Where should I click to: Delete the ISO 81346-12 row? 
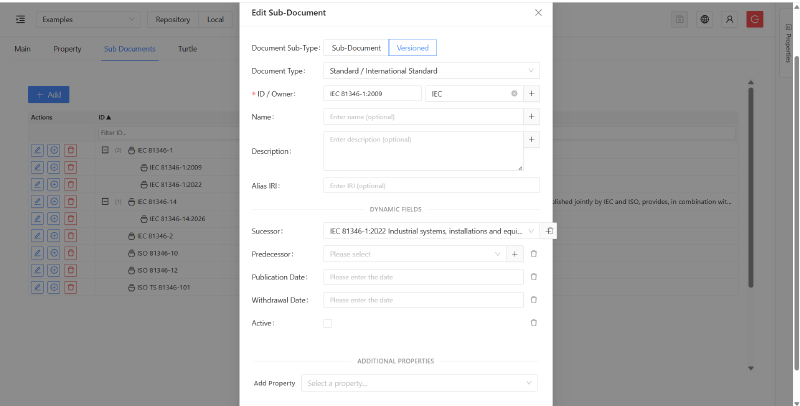(70, 270)
